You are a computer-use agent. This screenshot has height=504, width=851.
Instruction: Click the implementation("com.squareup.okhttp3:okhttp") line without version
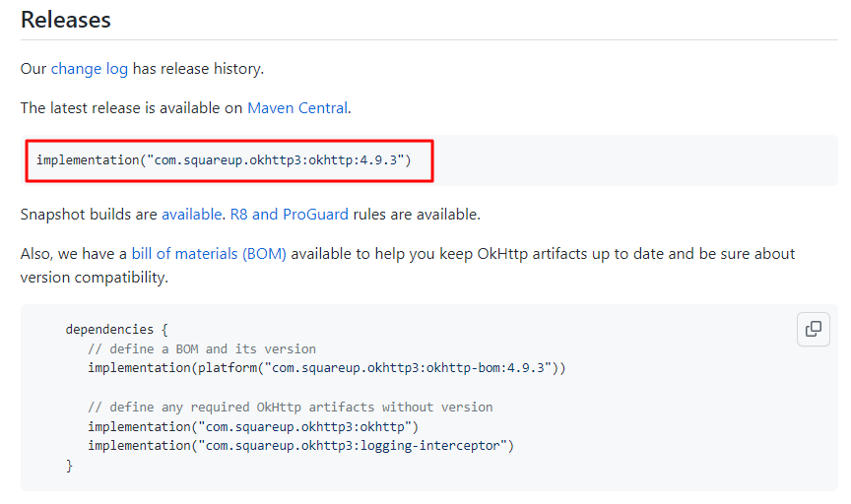point(253,426)
